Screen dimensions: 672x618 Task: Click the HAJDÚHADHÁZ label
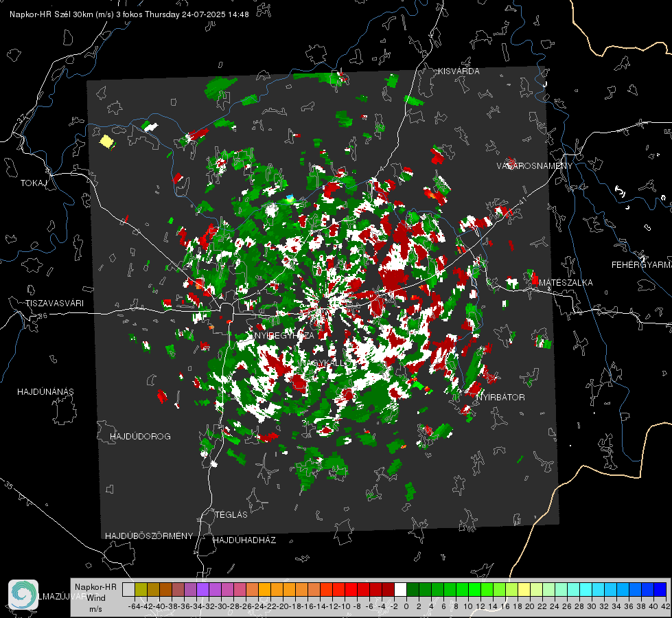244,540
